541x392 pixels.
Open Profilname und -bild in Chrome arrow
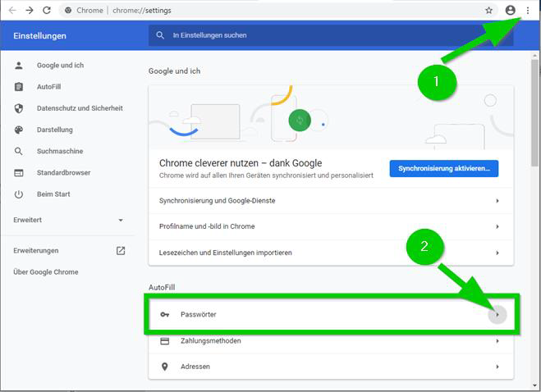pos(497,226)
